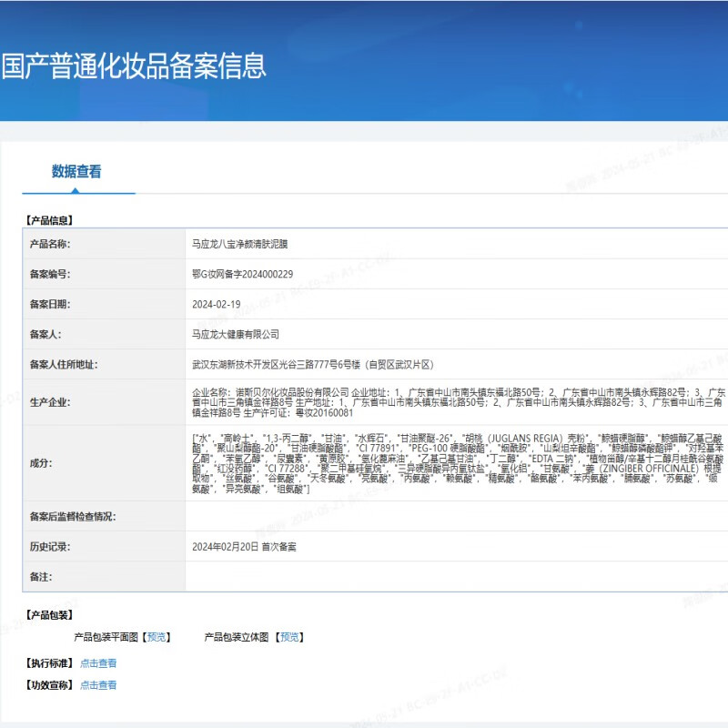
Task: Click the 功效宣称 section label
Action: point(50,684)
